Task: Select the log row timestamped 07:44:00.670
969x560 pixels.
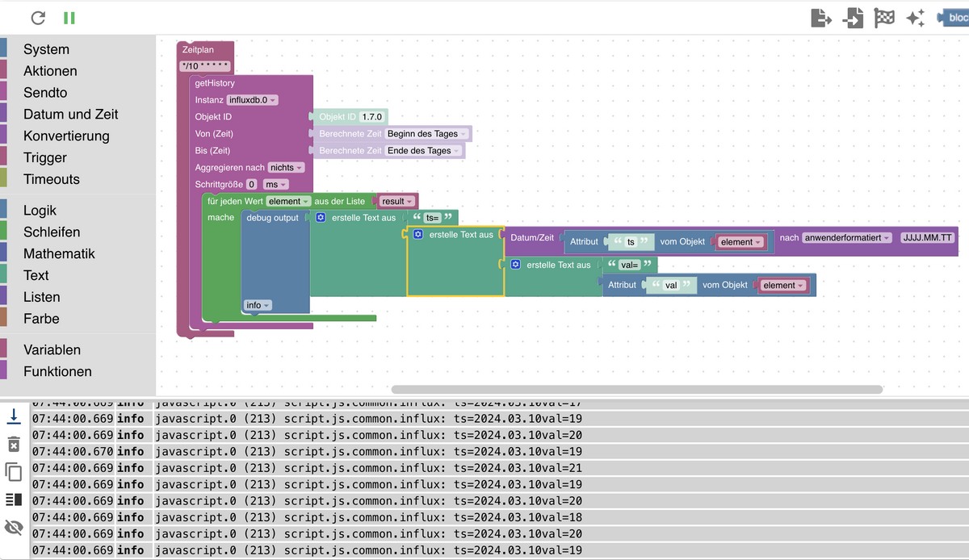Action: coord(500,452)
